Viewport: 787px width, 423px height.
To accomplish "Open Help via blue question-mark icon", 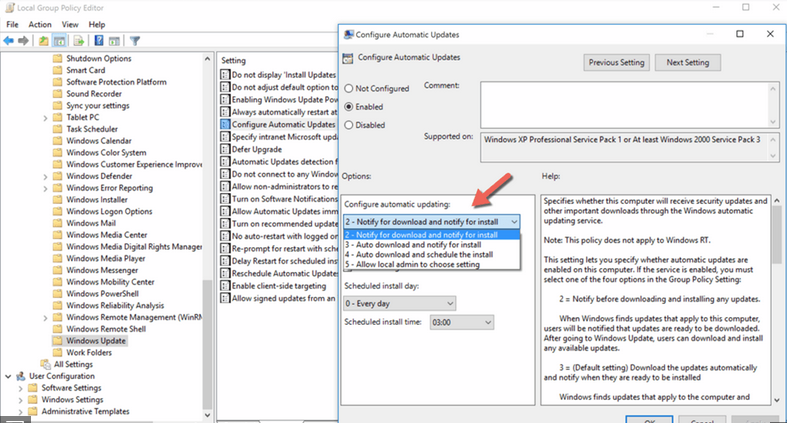I will 99,41.
